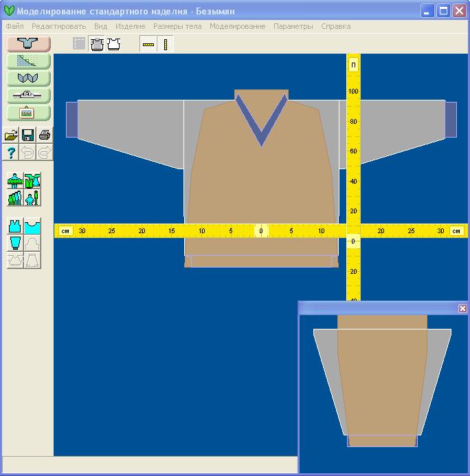Click the zero marker on horizontal ruler
470x476 pixels.
click(x=261, y=231)
